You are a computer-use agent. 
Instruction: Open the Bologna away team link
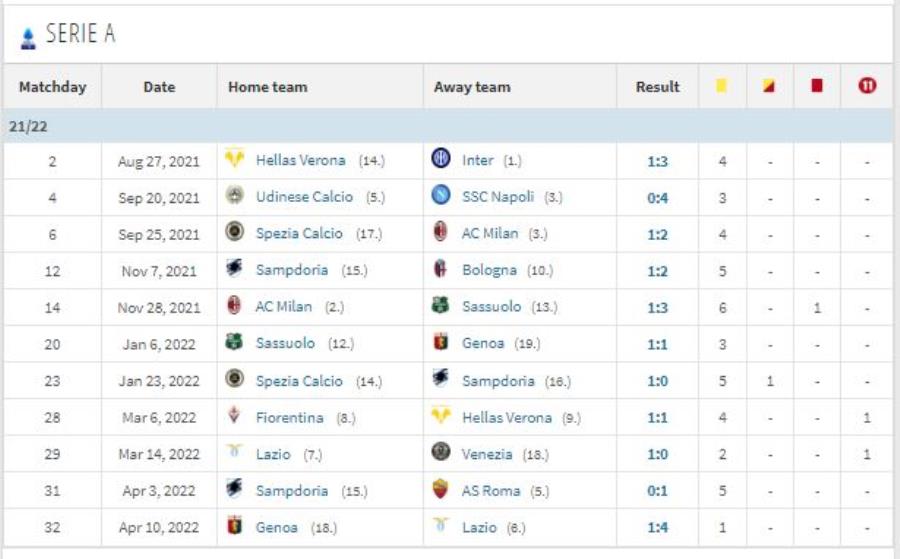(x=489, y=270)
